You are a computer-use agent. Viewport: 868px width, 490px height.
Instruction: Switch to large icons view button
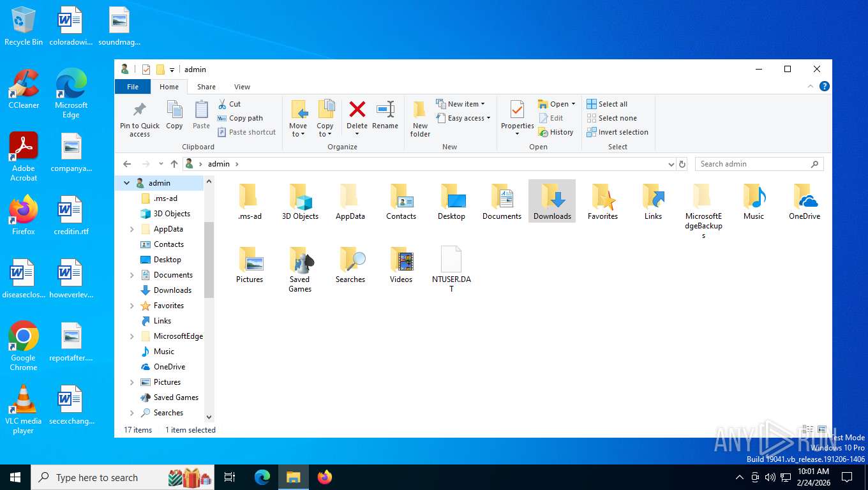(x=822, y=430)
